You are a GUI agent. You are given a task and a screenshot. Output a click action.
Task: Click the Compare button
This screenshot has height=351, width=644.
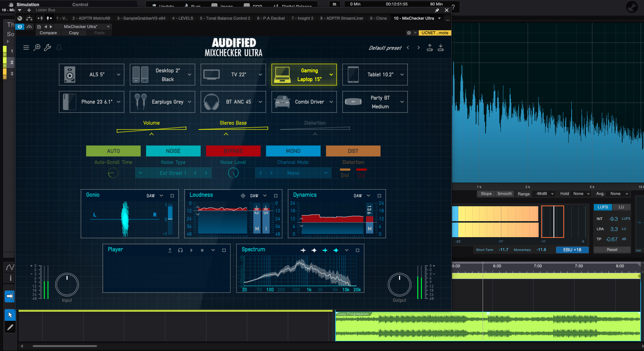coord(48,33)
